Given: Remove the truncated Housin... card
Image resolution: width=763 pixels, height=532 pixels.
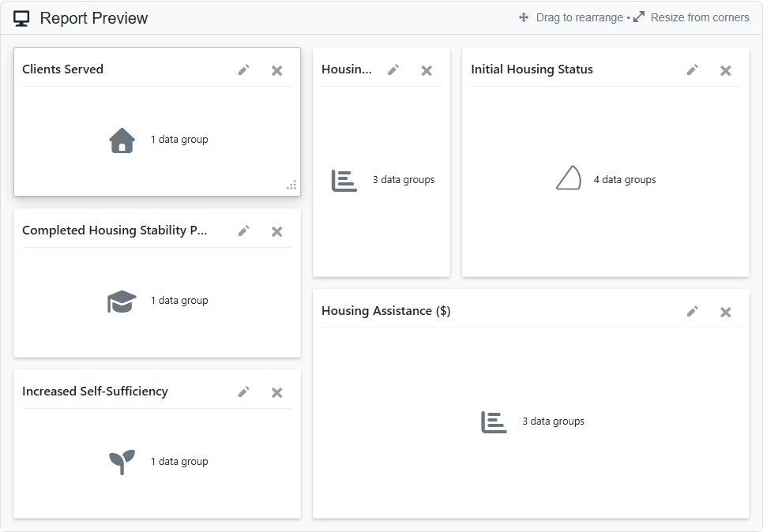Looking at the screenshot, I should click(x=427, y=70).
